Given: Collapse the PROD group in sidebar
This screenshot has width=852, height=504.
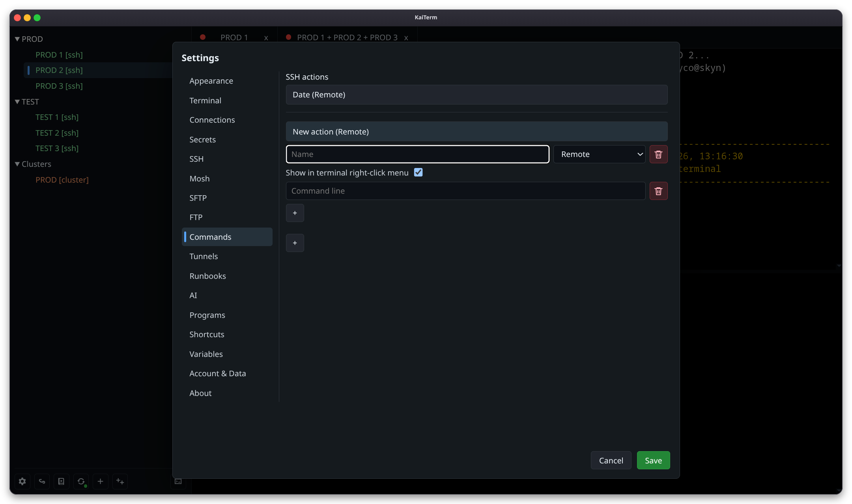Looking at the screenshot, I should point(17,39).
